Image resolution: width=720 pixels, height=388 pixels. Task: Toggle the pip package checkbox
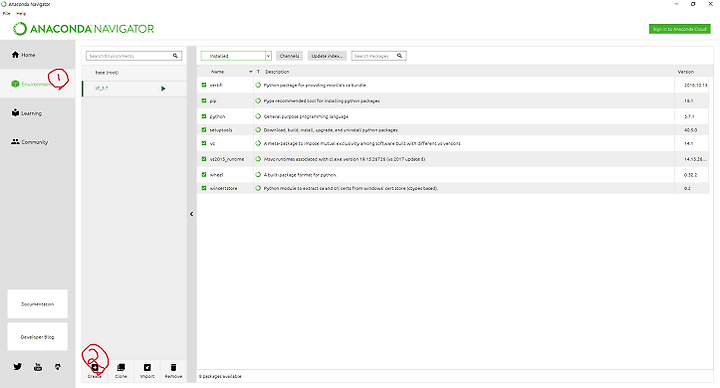(x=204, y=101)
